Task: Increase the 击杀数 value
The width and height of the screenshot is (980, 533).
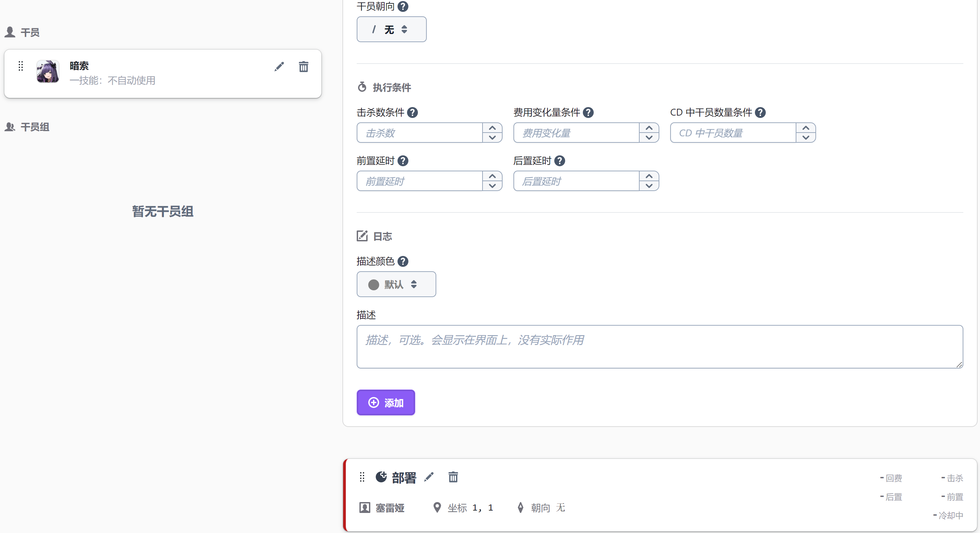Action: [492, 128]
